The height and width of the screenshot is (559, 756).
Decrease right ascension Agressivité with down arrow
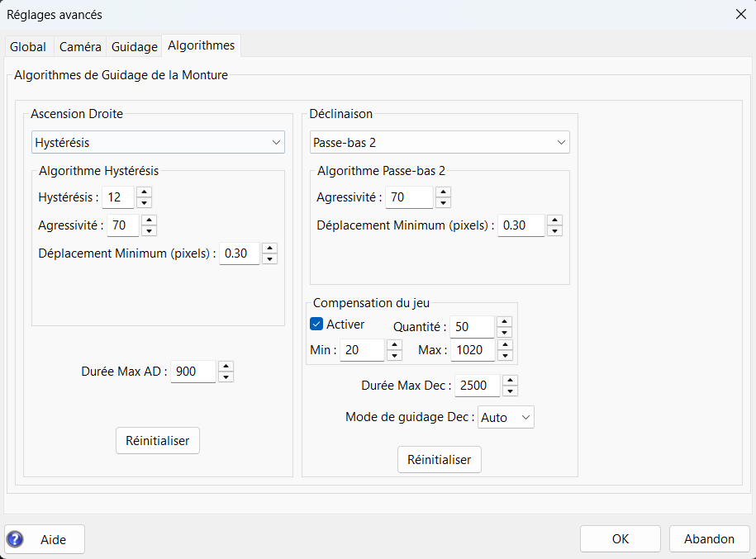[x=149, y=230]
